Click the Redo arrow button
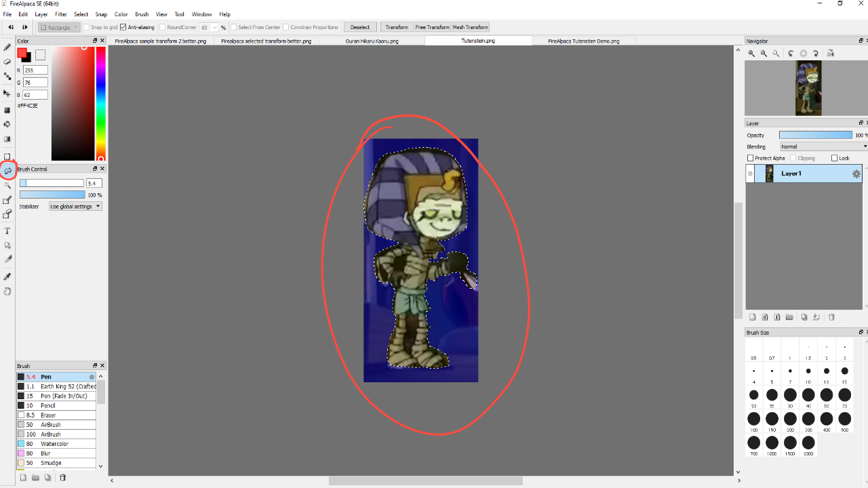Screen dimensions: 868x488 pyautogui.click(x=25, y=28)
